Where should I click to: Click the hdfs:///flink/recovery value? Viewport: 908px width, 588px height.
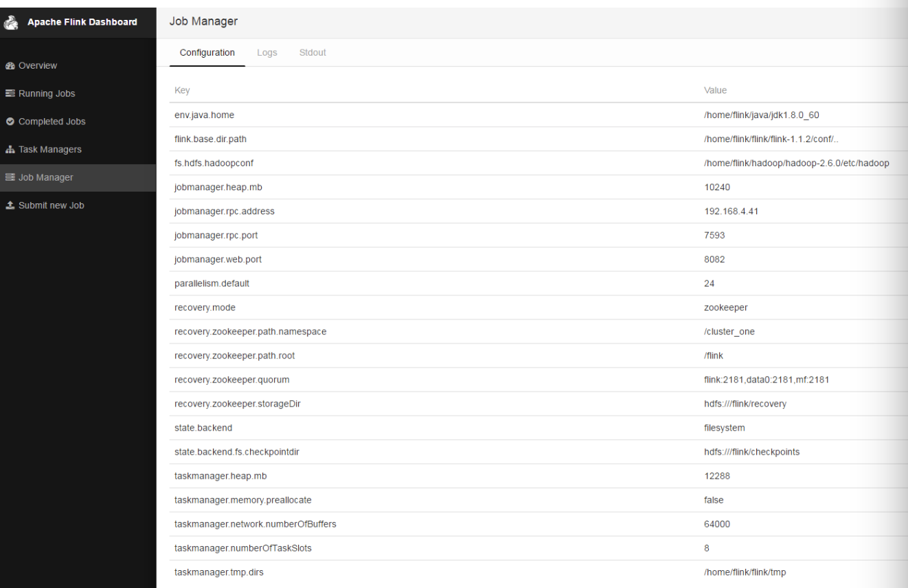[x=745, y=404]
